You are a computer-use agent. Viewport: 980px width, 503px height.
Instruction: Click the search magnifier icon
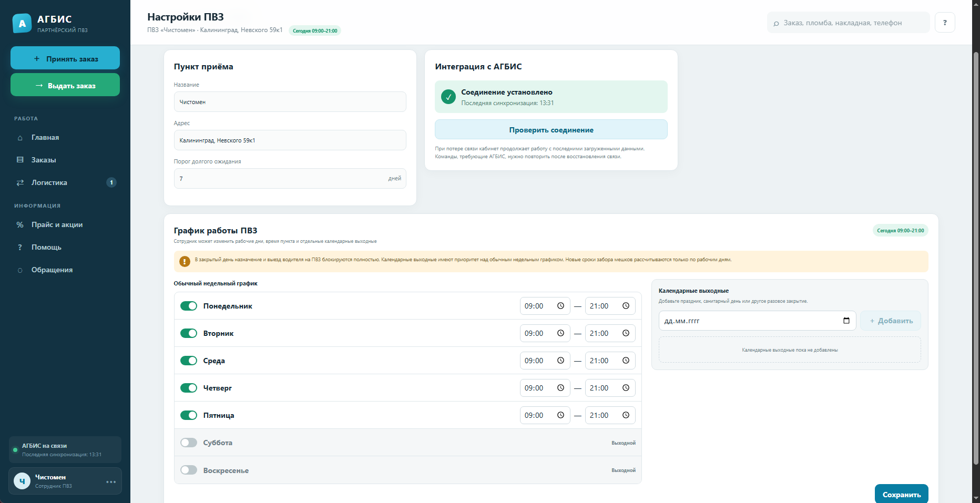(776, 23)
